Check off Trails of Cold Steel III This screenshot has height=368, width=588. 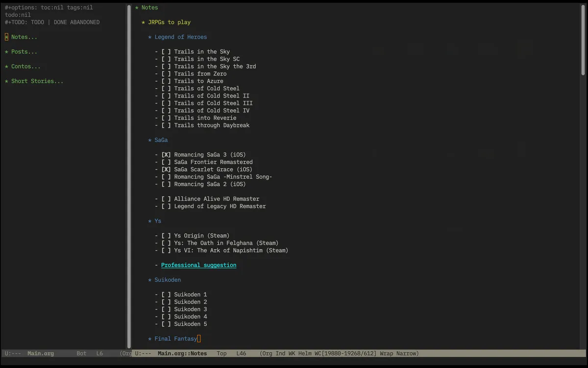[x=166, y=103]
